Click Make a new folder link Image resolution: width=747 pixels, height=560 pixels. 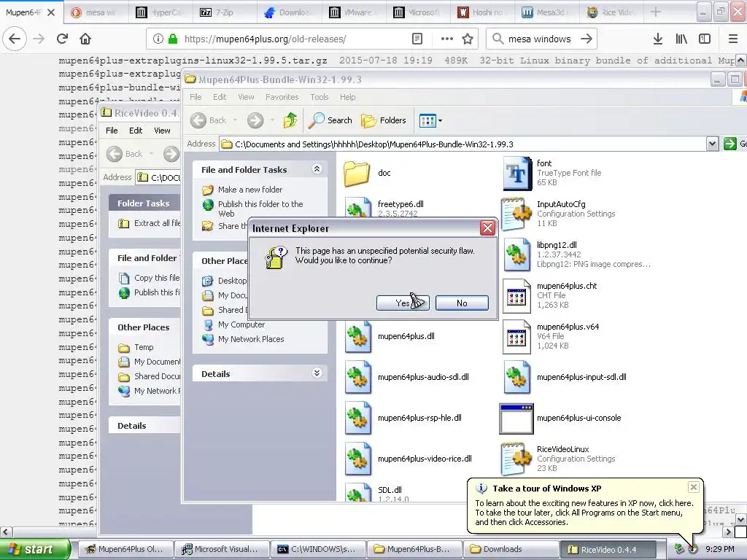(x=250, y=190)
